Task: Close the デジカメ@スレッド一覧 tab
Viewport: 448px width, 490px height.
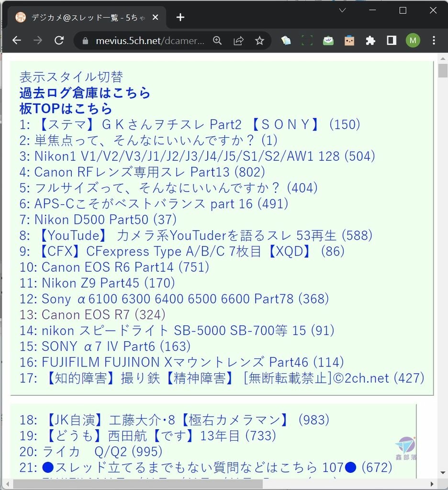Action: tap(155, 17)
